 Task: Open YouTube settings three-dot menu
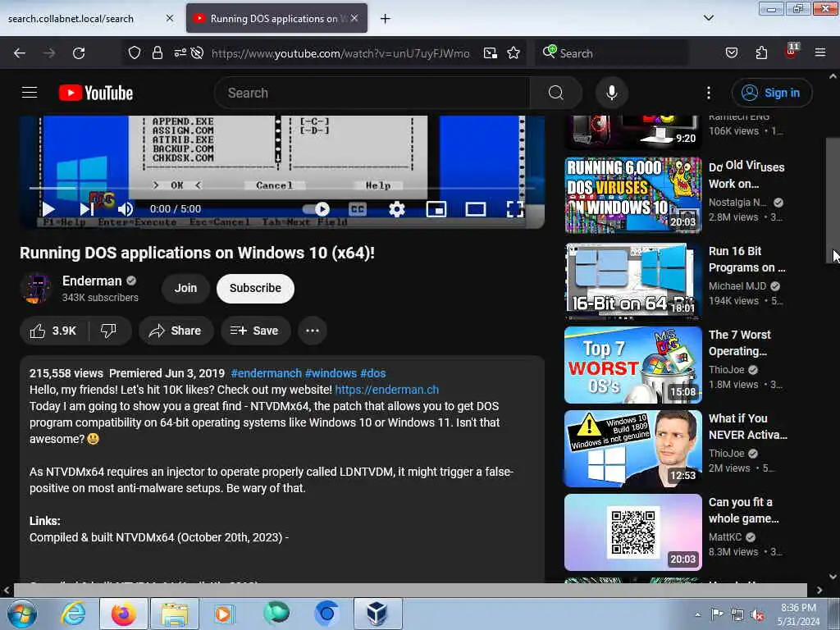pyautogui.click(x=708, y=93)
